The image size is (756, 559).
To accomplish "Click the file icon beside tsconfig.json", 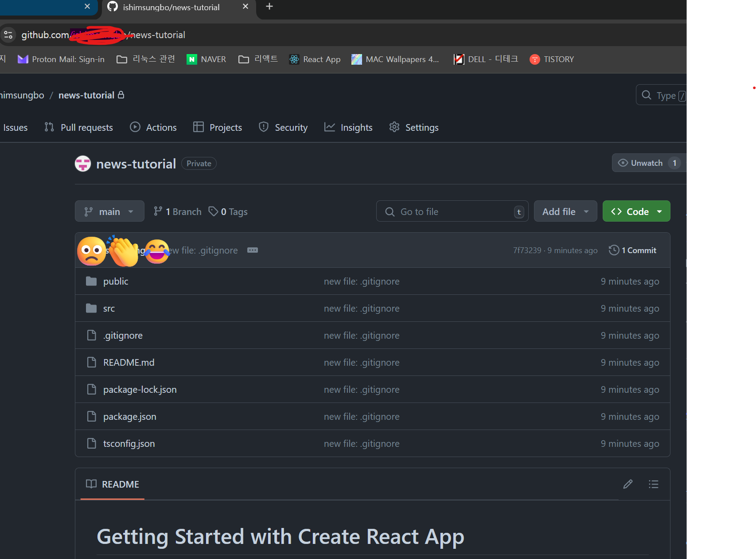I will [91, 443].
